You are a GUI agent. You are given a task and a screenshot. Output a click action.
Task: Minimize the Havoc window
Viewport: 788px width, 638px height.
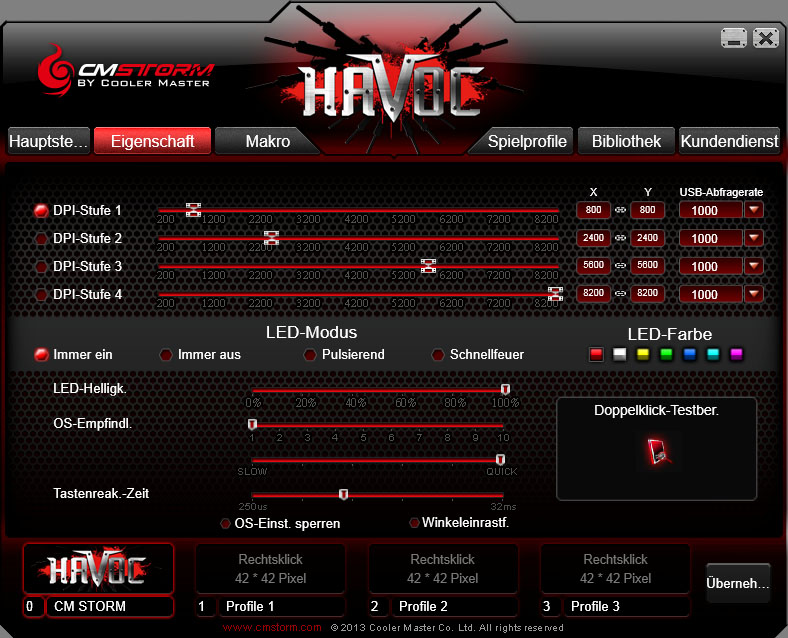(734, 38)
